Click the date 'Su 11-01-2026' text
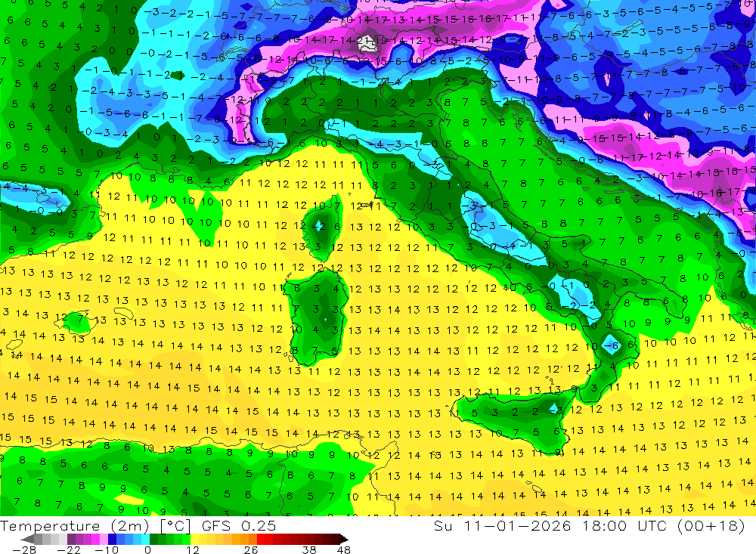 (x=502, y=525)
